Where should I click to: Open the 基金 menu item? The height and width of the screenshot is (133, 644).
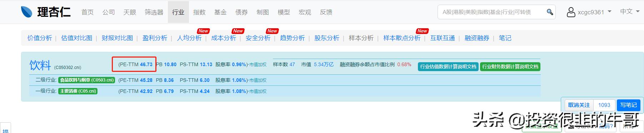point(220,12)
